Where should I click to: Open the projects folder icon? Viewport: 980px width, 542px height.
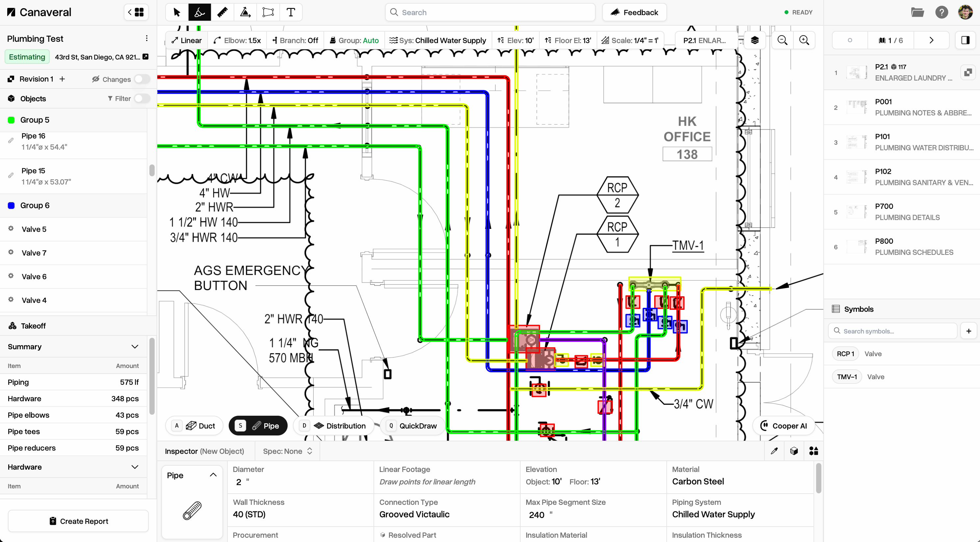coord(917,12)
